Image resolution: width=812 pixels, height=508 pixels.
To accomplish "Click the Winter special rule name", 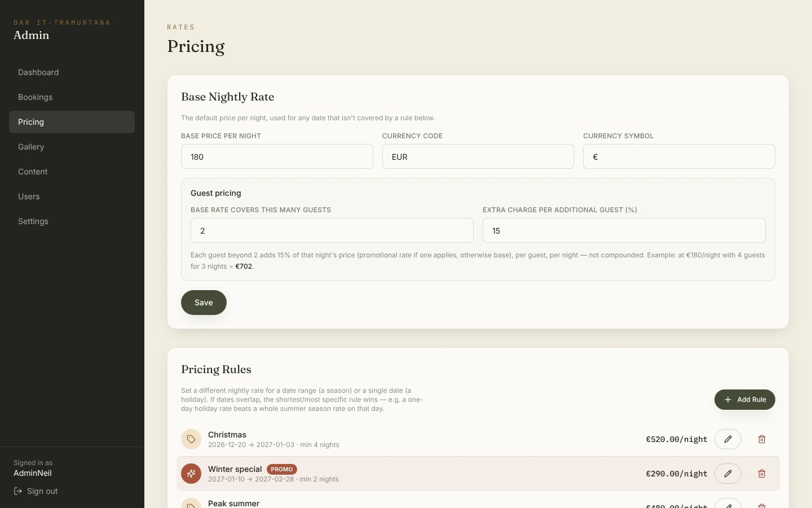I will [235, 469].
